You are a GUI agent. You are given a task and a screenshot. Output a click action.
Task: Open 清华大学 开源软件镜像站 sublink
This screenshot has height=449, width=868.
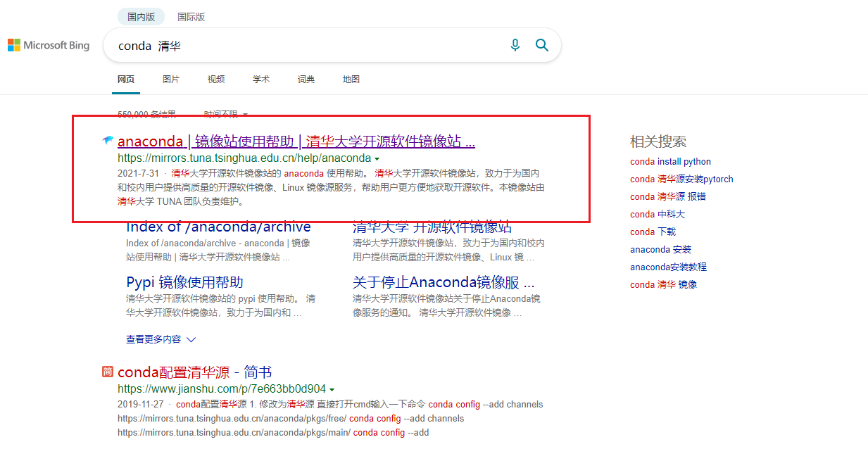click(432, 227)
